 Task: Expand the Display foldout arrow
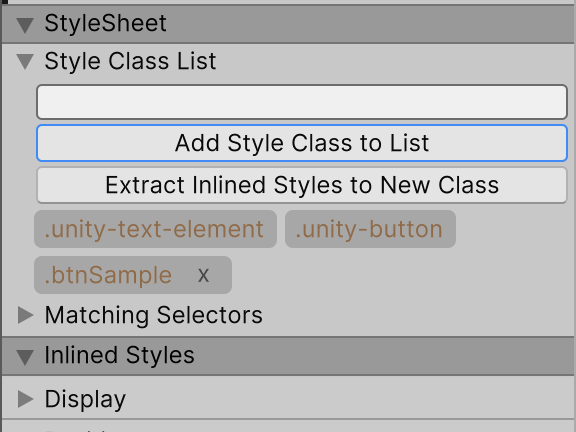(x=25, y=399)
